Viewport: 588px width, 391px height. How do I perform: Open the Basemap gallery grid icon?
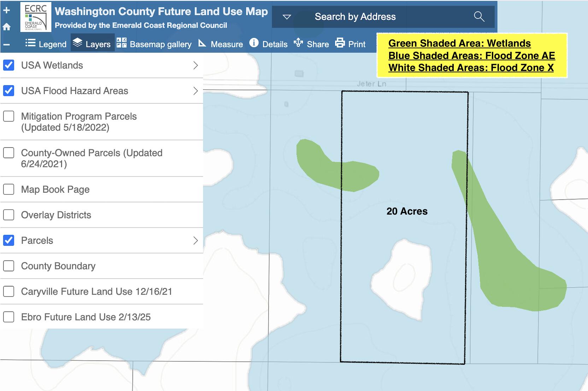[x=121, y=43]
